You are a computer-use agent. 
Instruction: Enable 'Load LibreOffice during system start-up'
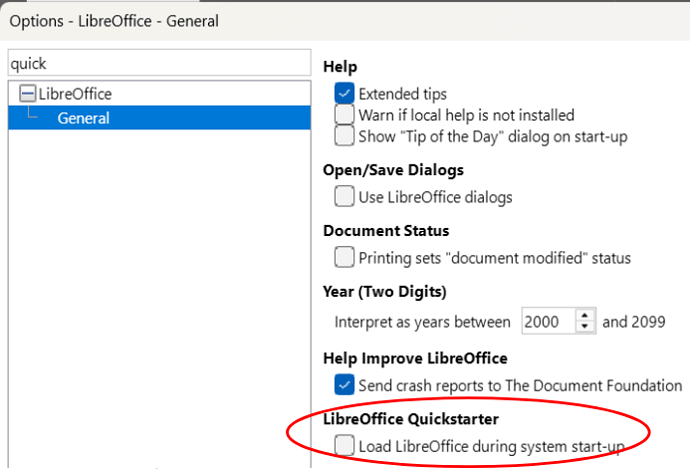345,446
